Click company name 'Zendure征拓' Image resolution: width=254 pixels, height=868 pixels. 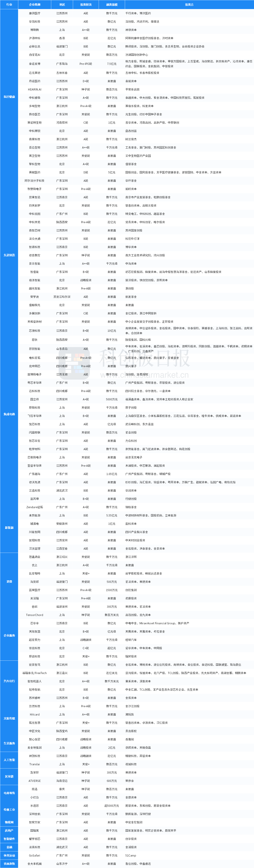click(x=35, y=507)
